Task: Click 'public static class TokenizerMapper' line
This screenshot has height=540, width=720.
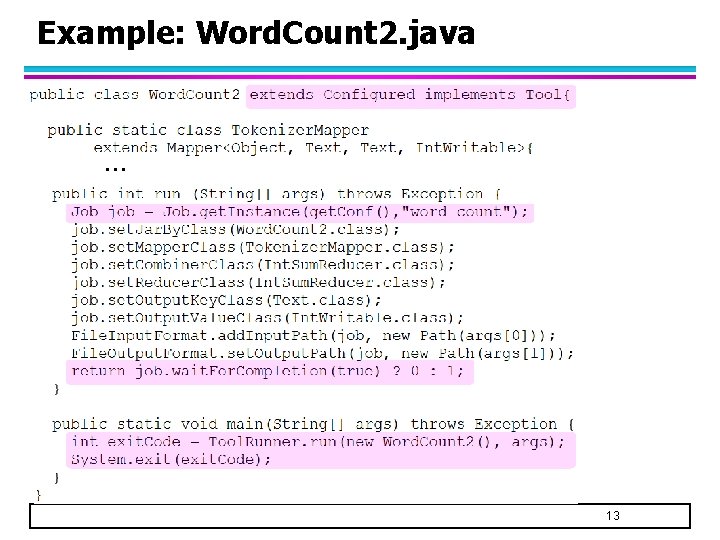Action: (x=208, y=130)
